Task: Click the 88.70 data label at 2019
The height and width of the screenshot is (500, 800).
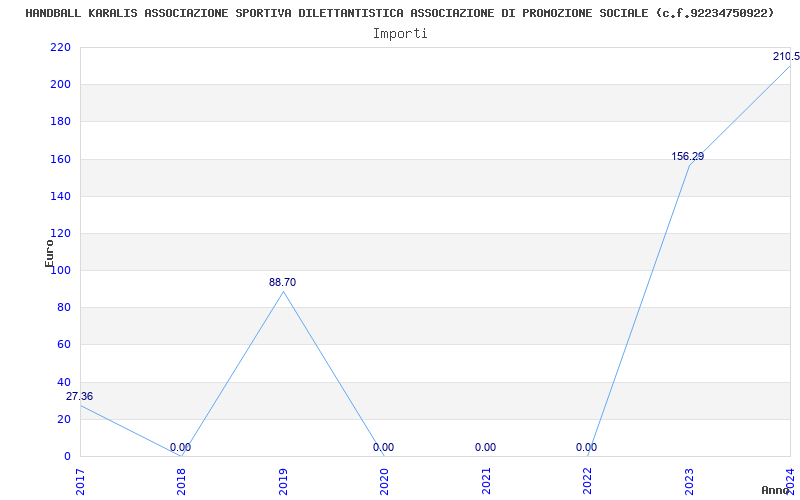Action: click(x=283, y=282)
